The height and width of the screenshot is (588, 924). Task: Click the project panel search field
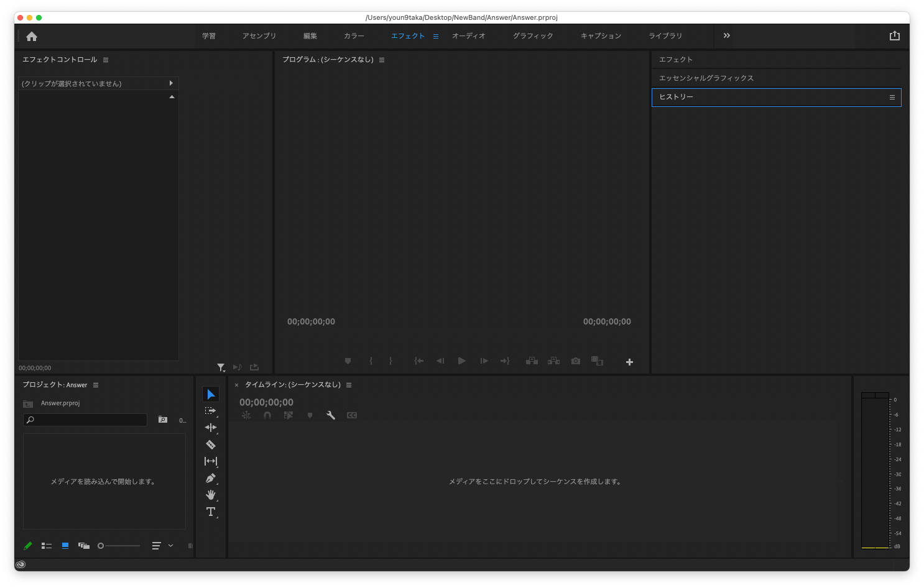86,420
